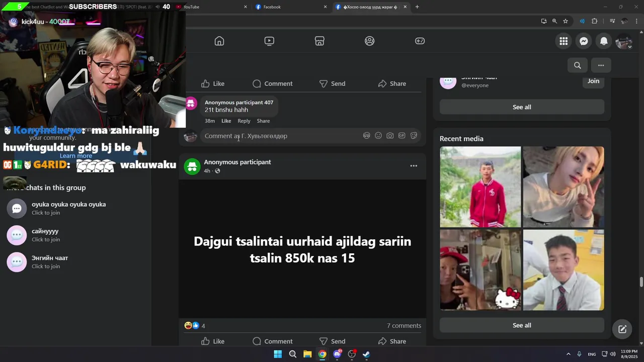Add a GIF to the comment

[401, 136]
